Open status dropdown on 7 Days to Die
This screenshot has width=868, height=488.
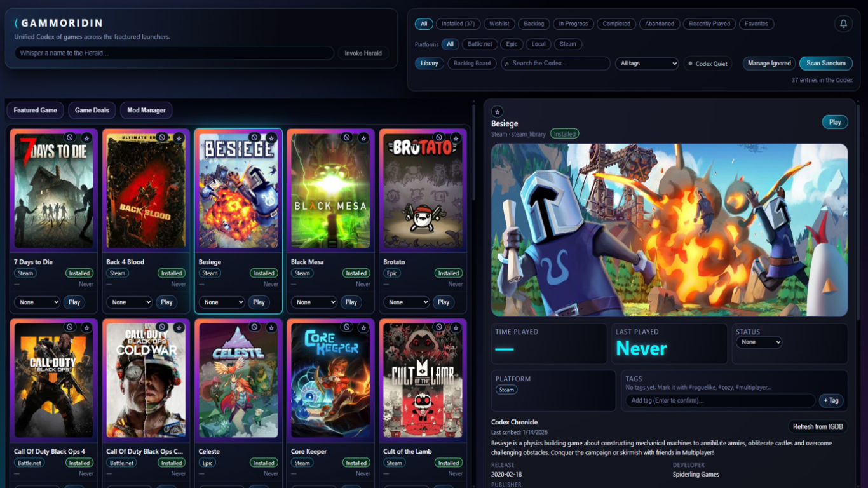tap(37, 302)
